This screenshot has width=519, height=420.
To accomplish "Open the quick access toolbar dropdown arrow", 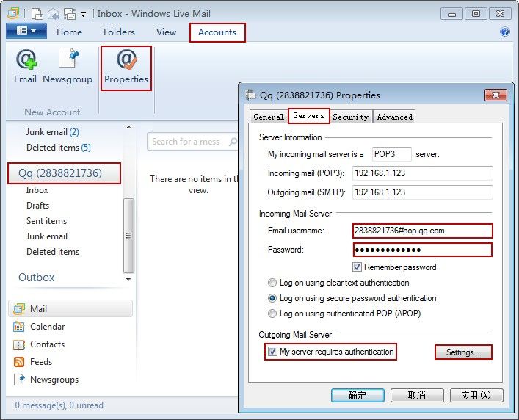I will point(84,15).
